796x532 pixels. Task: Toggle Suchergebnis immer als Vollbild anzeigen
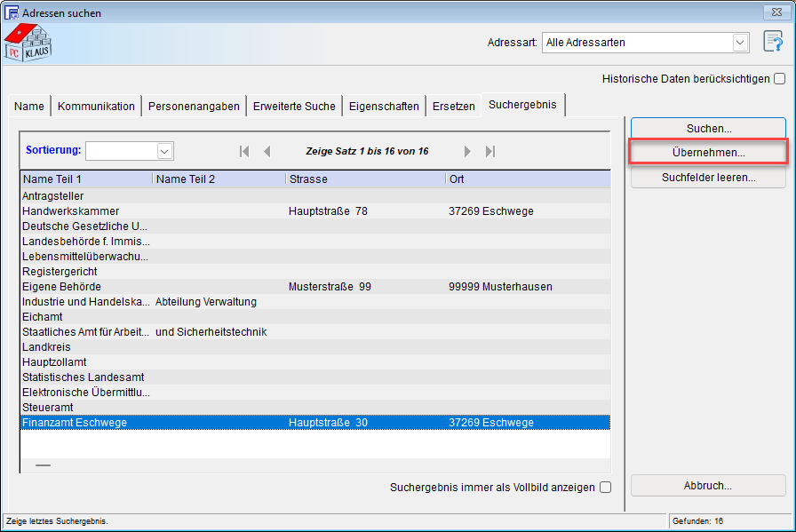point(605,487)
